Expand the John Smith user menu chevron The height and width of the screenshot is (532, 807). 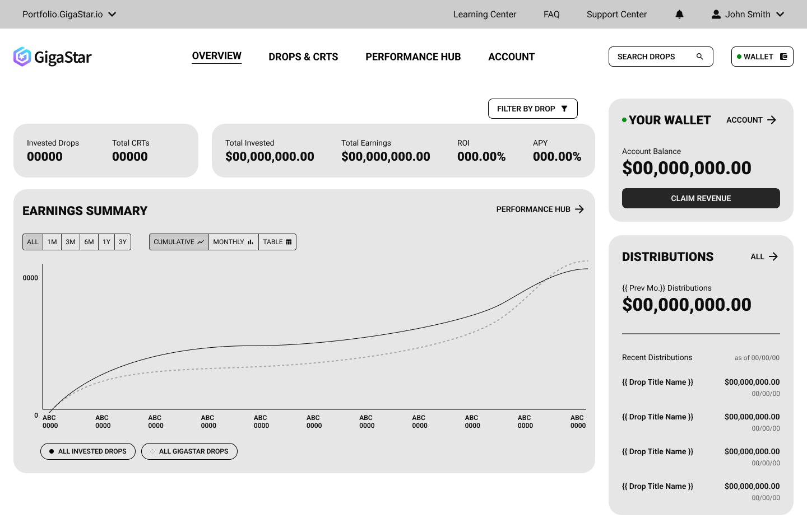click(x=780, y=15)
